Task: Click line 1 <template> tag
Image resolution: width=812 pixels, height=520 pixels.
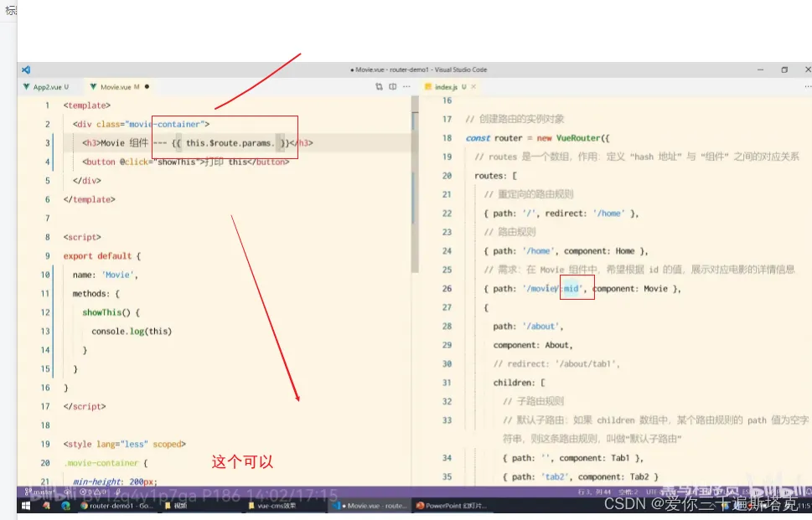Action: click(x=87, y=106)
